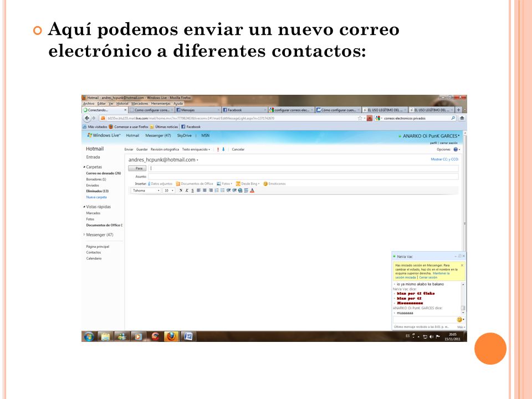
Task: Insert a horizontal line in message
Action: (x=246, y=191)
